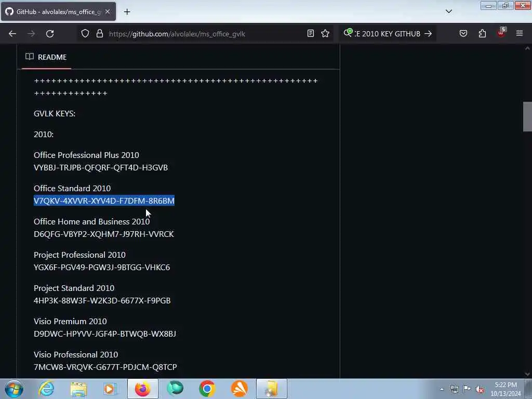Click the scrollbar down arrow
The width and height of the screenshot is (532, 399).
(x=527, y=374)
